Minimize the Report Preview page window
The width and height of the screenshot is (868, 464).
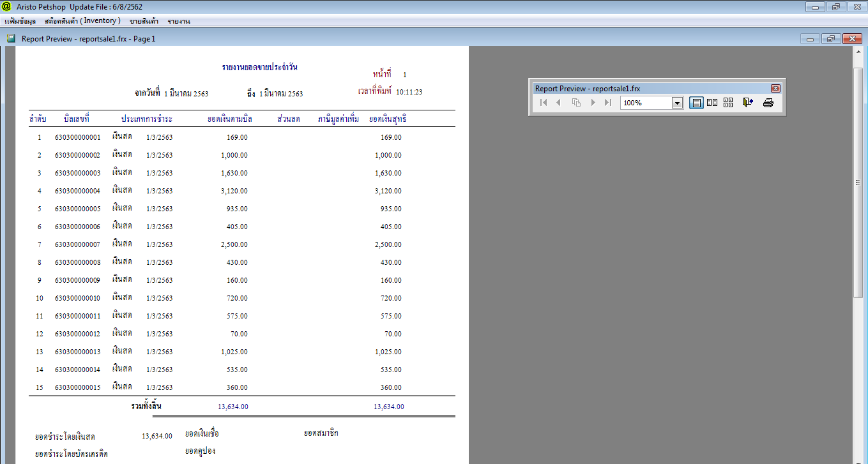[x=810, y=39]
